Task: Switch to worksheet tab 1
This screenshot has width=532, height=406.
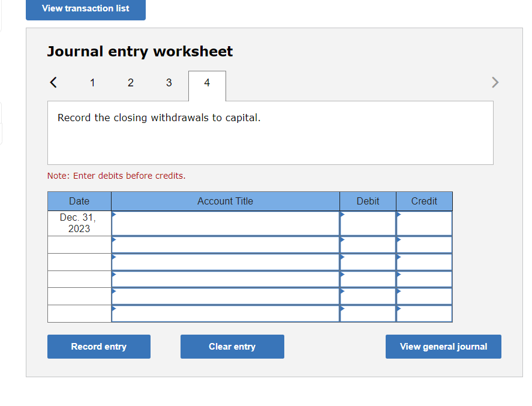Action: [x=92, y=83]
